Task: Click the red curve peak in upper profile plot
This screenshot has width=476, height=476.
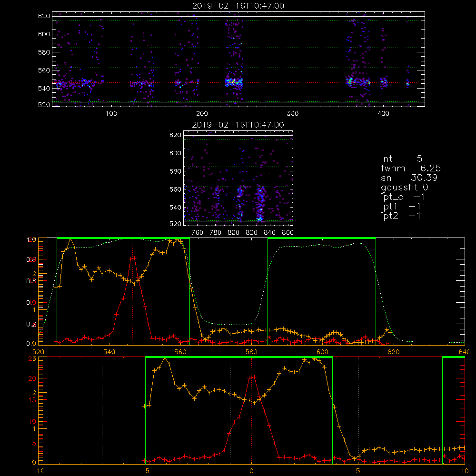Action: point(133,258)
